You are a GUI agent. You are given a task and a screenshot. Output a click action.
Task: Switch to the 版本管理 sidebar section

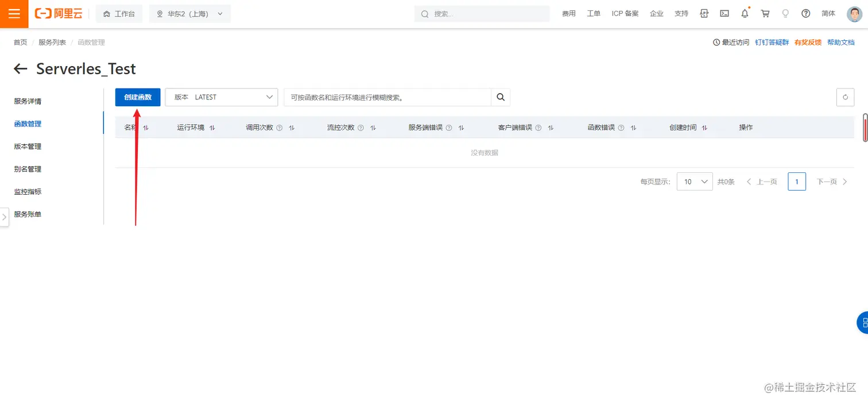pos(27,146)
